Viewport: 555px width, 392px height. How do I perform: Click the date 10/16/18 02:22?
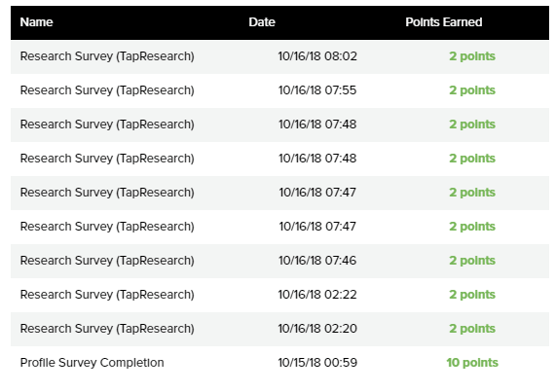click(317, 295)
